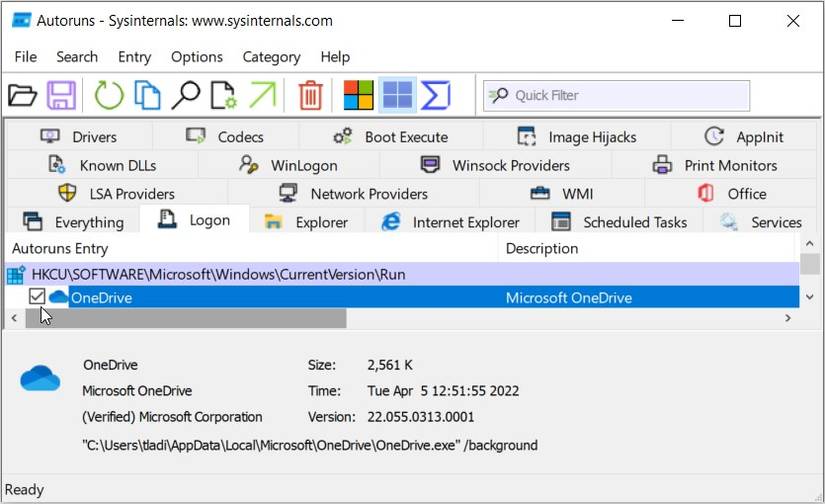The width and height of the screenshot is (825, 504).
Task: Sort by Description column header
Action: tap(648, 248)
